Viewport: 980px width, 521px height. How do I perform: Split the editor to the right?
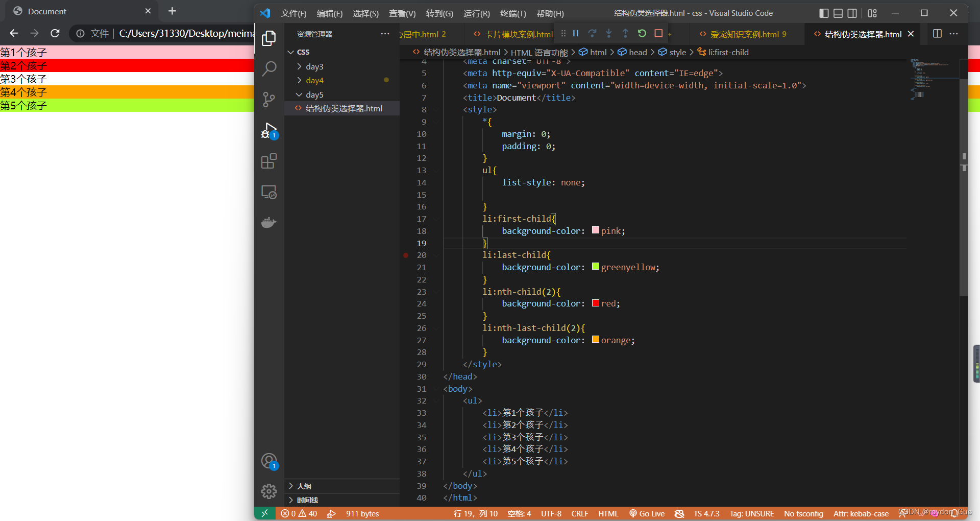point(937,33)
